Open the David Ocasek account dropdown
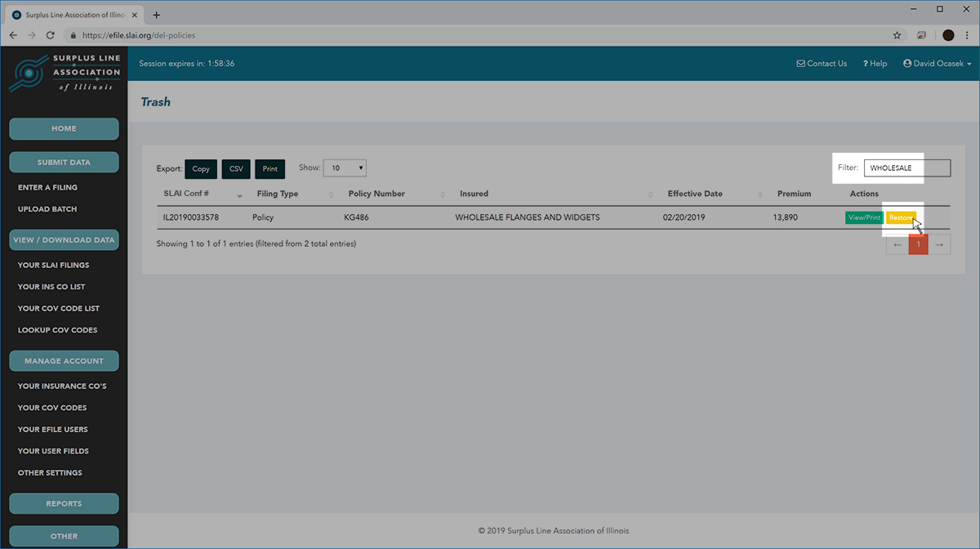The width and height of the screenshot is (980, 549). (937, 63)
